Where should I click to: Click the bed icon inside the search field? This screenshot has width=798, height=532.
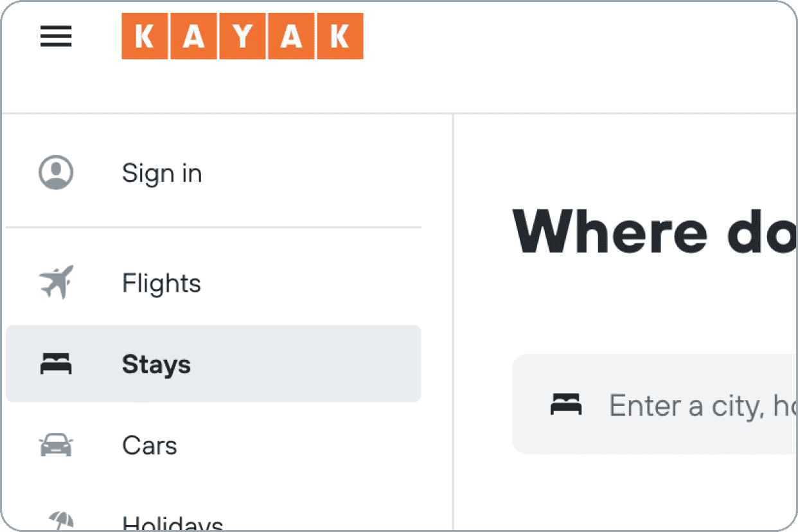tap(566, 405)
